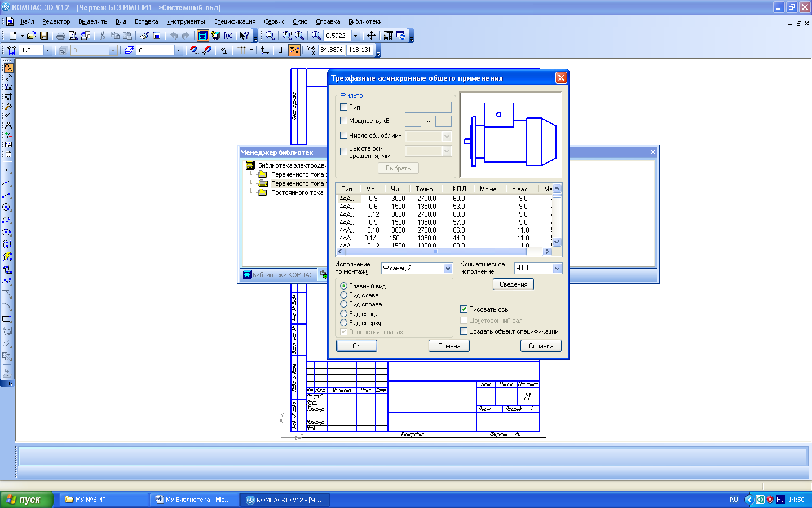
Task: Click the New document icon
Action: (x=13, y=36)
